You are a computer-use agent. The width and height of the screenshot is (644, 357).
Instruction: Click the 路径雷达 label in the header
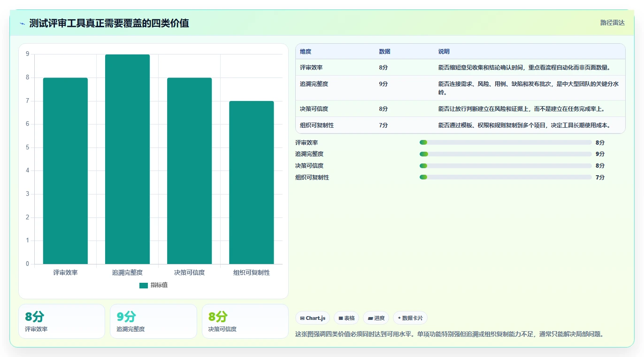tap(613, 23)
